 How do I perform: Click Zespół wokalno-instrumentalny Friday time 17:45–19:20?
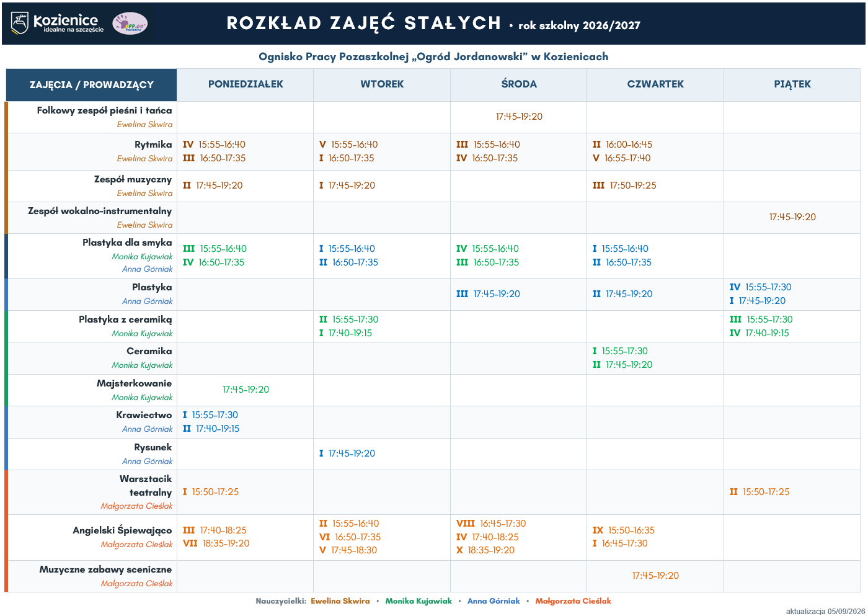(792, 217)
